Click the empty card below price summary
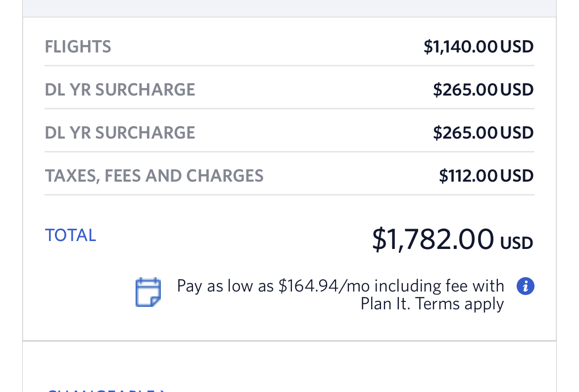 coord(289,365)
